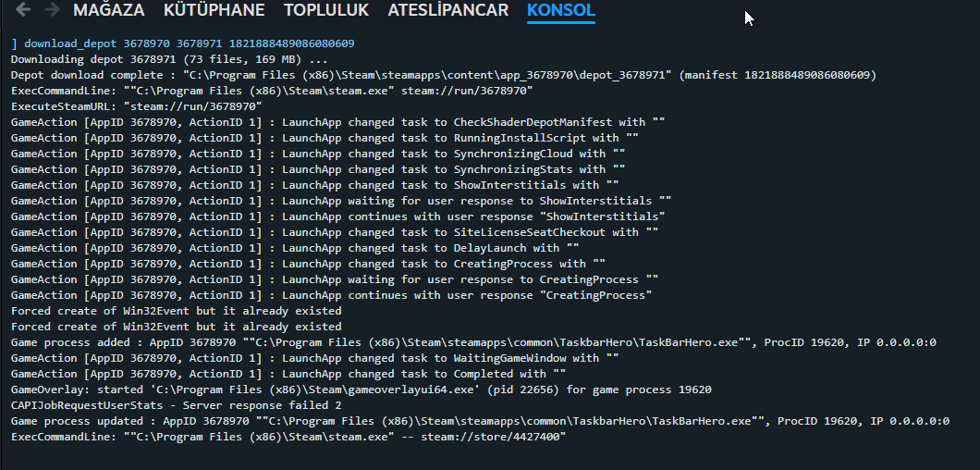Click 'continues with user response "ShowInterstitials"' line

[x=338, y=216]
